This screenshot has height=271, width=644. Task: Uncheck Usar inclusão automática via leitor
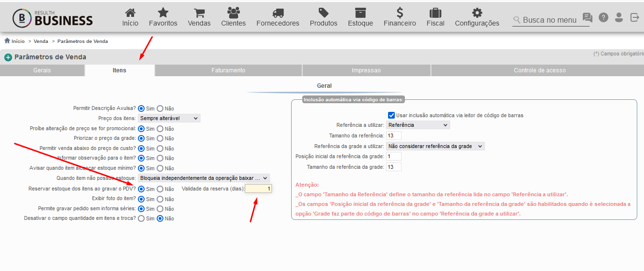point(391,115)
